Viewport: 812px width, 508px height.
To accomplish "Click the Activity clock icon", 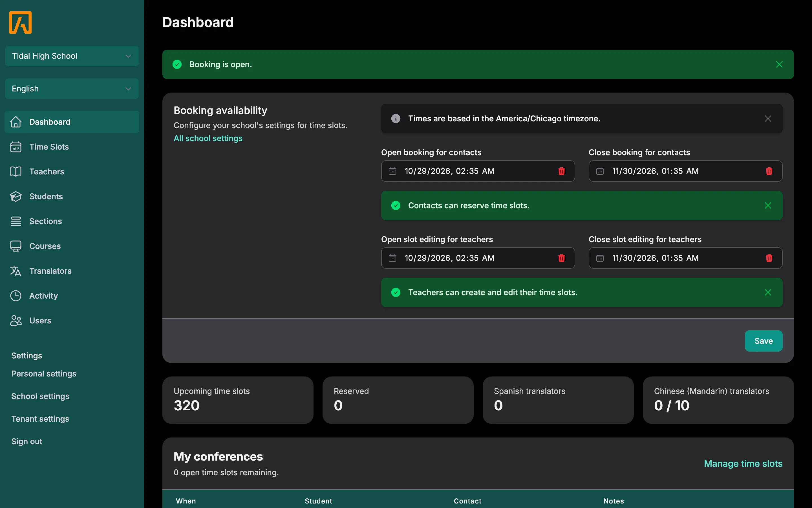I will pos(16,296).
